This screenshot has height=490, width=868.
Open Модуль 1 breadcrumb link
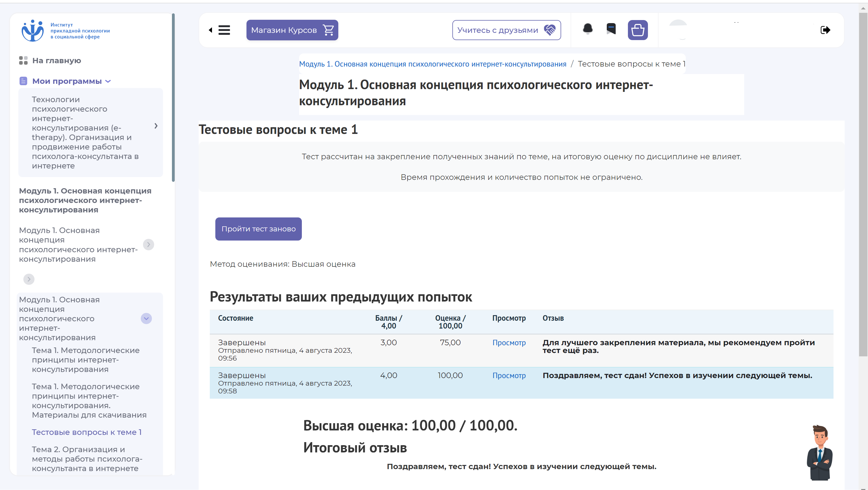click(x=433, y=64)
